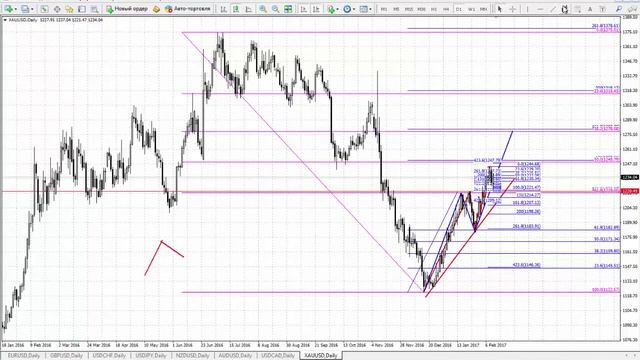Select the text label T tool
The height and width of the screenshot is (360, 640).
point(602,9)
